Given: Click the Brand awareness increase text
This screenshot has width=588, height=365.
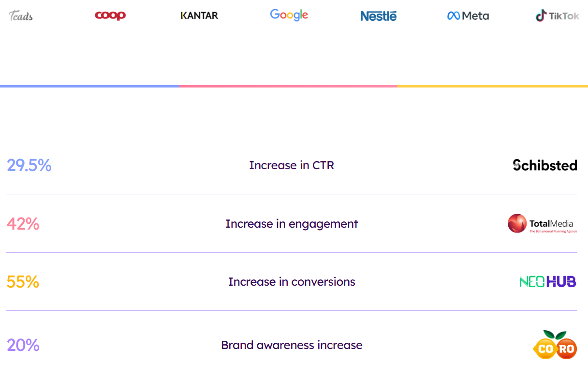Looking at the screenshot, I should tap(292, 345).
